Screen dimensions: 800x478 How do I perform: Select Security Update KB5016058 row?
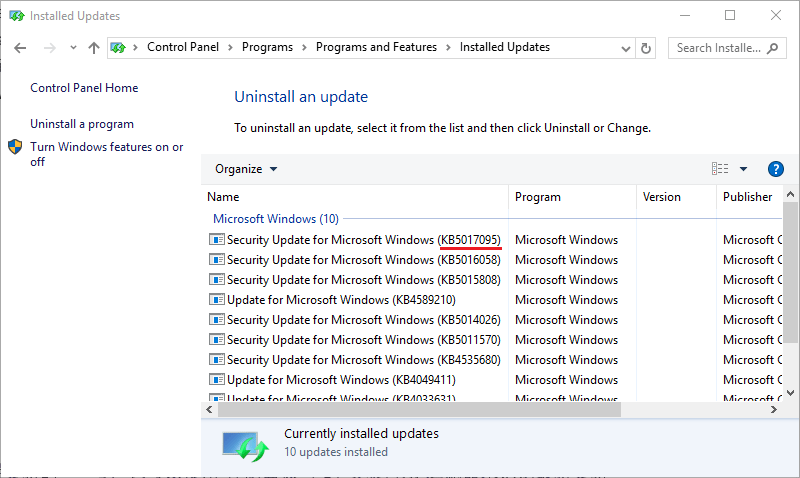495,260
